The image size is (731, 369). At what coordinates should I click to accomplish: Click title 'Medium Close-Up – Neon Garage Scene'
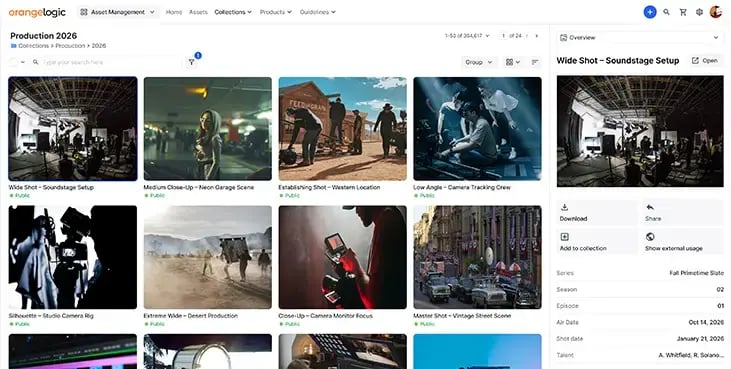[199, 187]
